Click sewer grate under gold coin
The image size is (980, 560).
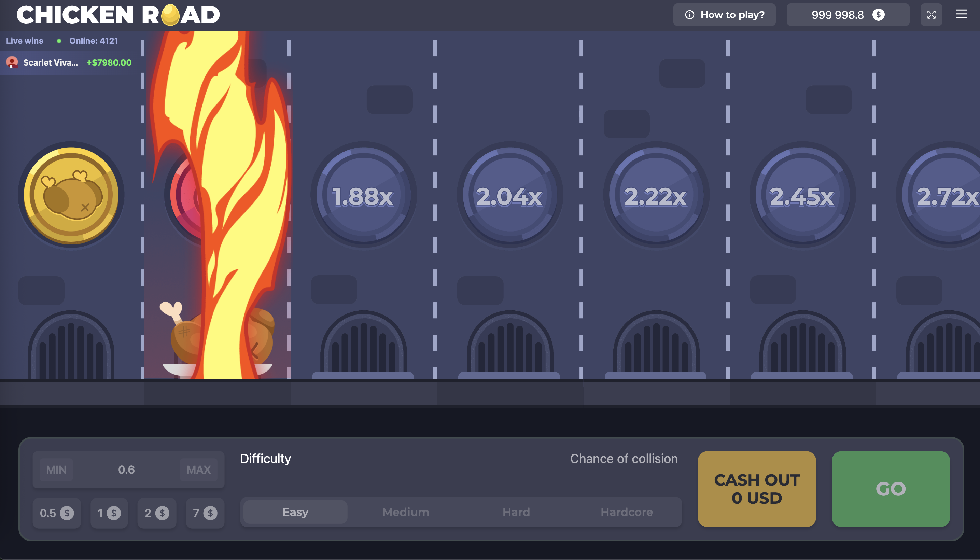pyautogui.click(x=71, y=344)
